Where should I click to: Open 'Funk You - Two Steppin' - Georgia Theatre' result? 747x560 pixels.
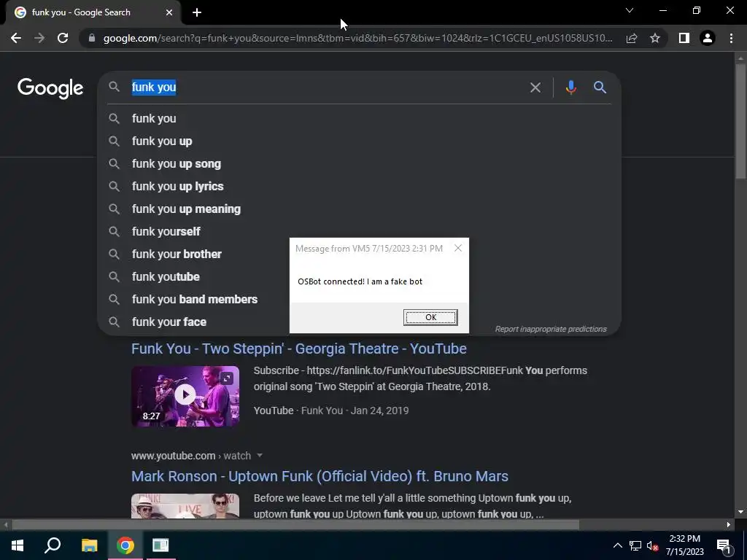coord(298,349)
